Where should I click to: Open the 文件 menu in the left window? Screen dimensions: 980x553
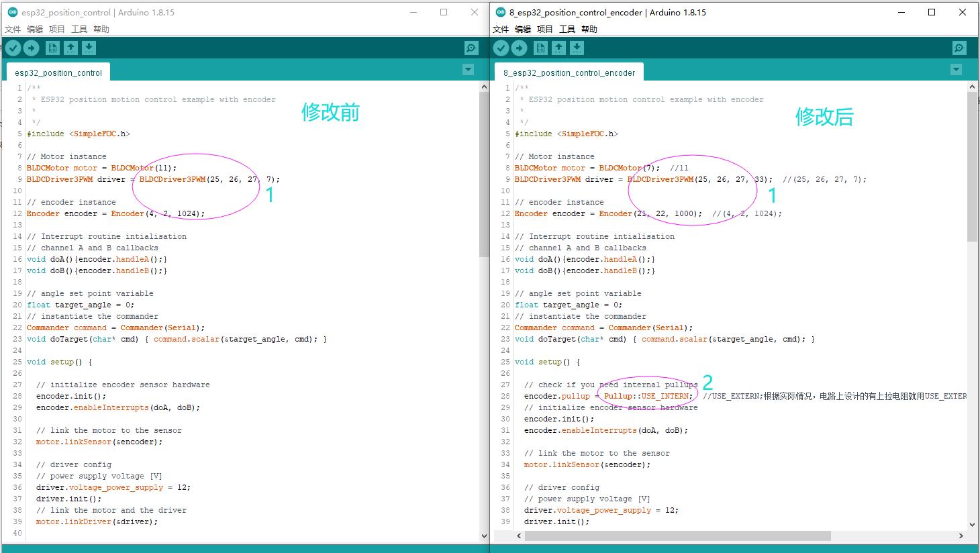(x=13, y=28)
